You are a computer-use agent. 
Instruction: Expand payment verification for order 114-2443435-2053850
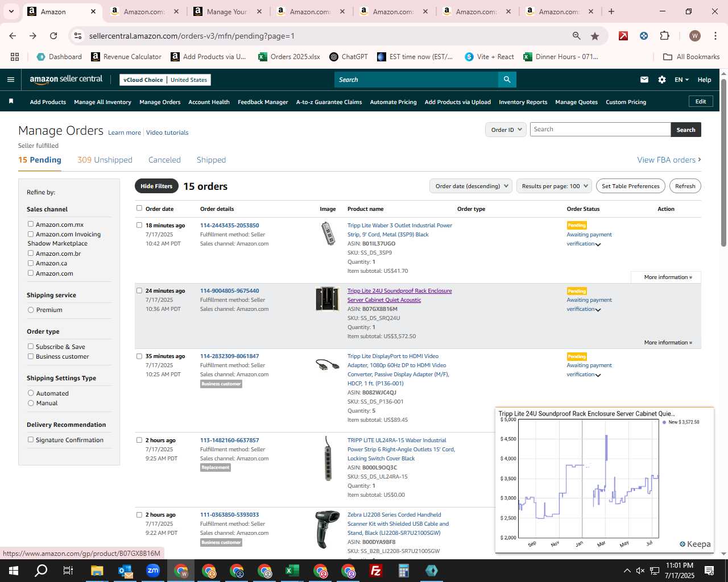[598, 244]
